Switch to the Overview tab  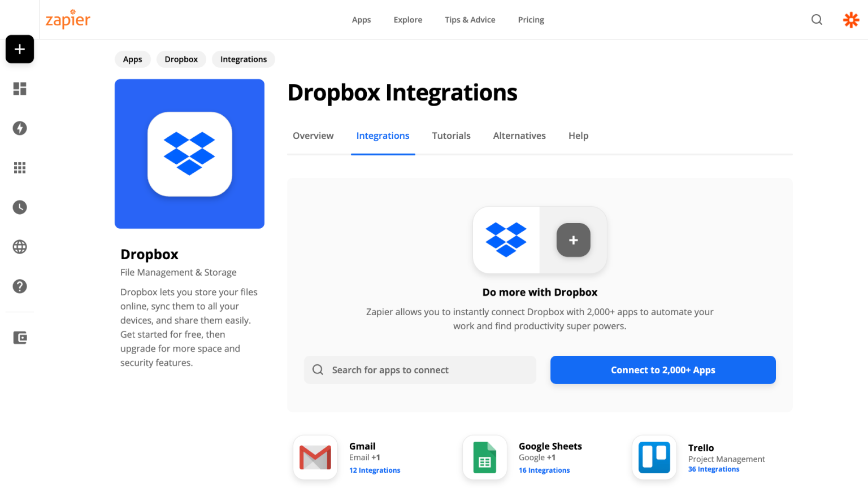tap(313, 136)
